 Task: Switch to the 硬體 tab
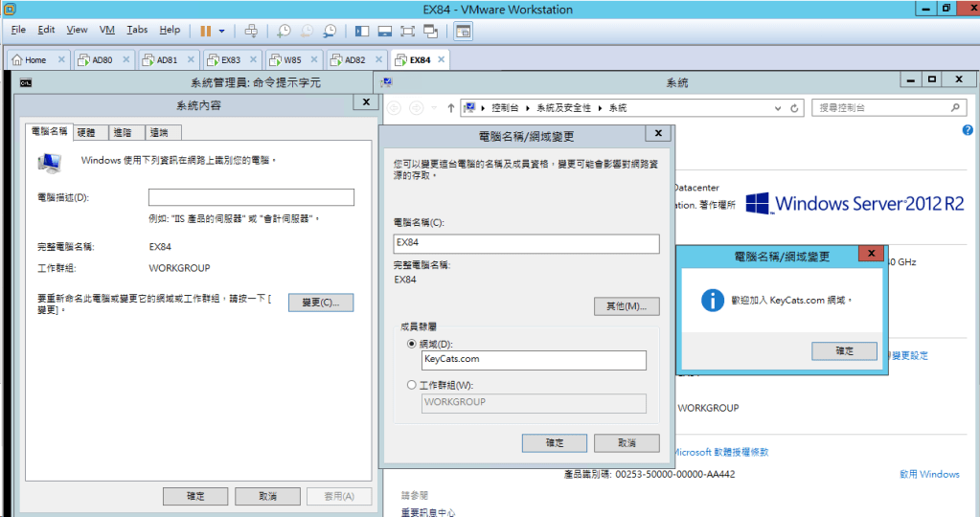click(x=86, y=133)
